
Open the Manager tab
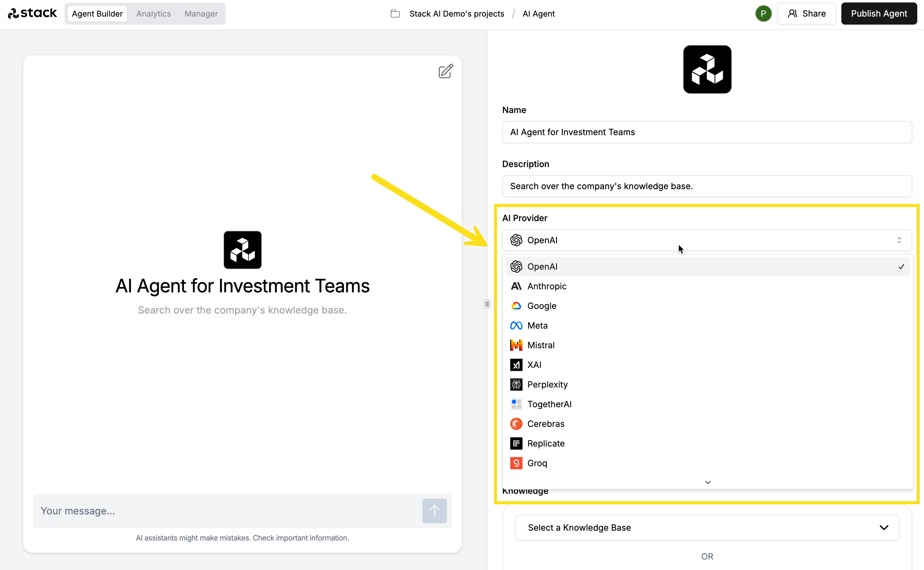click(x=201, y=14)
